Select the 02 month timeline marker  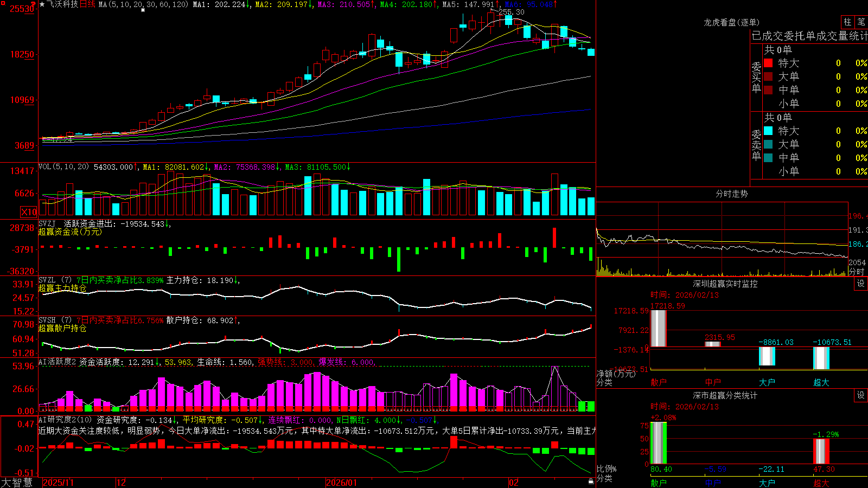(x=514, y=483)
